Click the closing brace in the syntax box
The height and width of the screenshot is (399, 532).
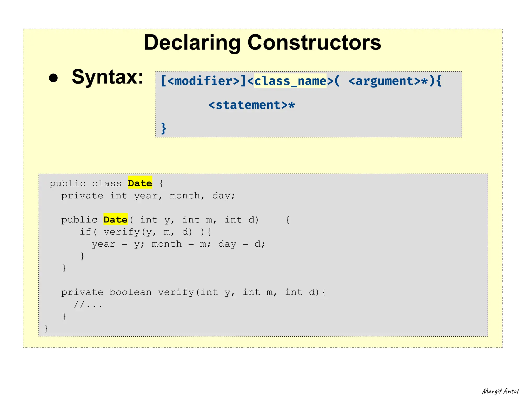(163, 128)
